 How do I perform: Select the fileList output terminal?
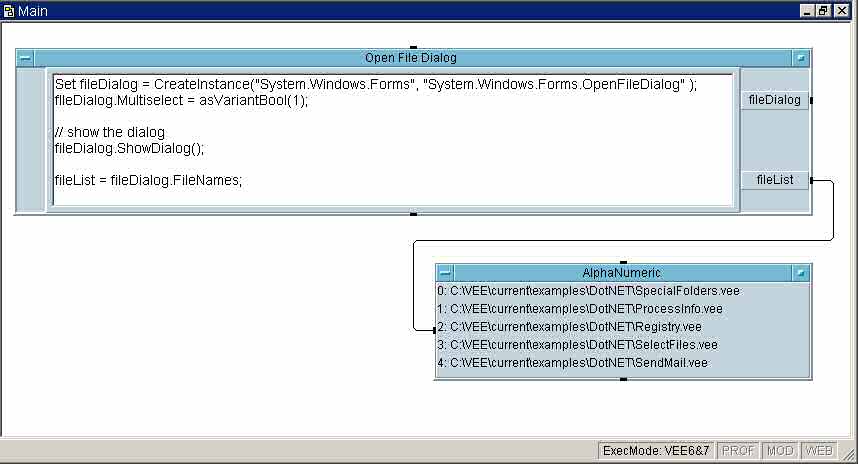[774, 180]
